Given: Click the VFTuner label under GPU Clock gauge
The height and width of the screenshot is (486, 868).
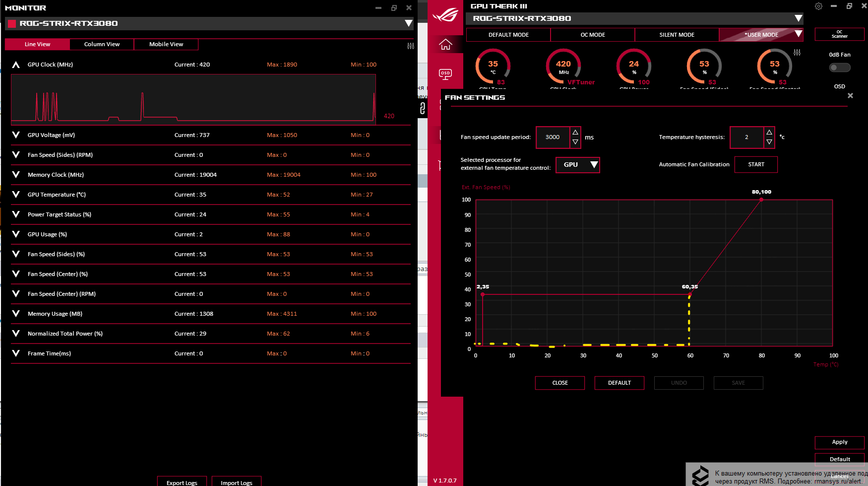Looking at the screenshot, I should pos(581,82).
